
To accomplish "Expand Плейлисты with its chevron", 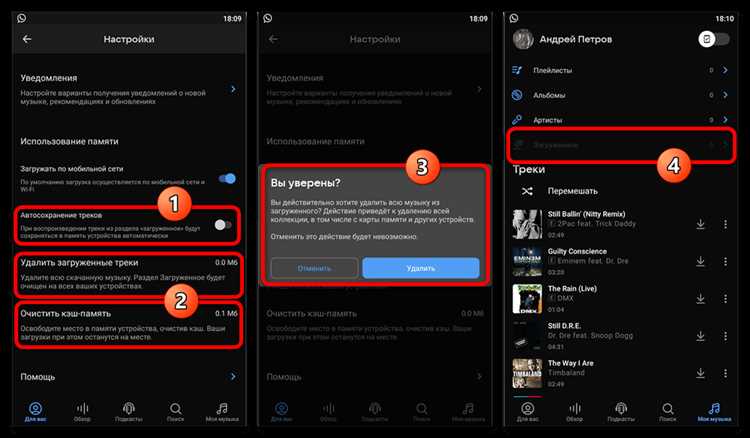I will (725, 70).
